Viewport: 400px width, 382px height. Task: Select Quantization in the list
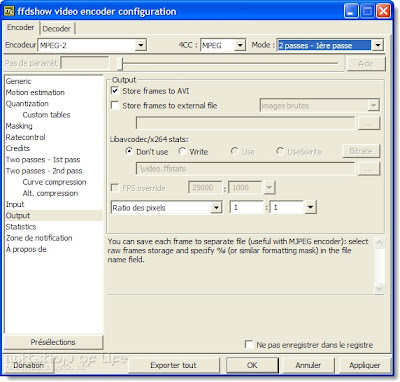[27, 104]
